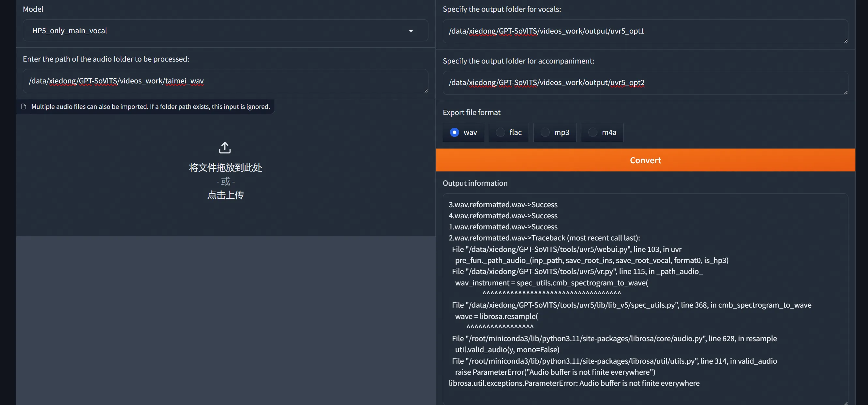Click the upload arrow icon
The width and height of the screenshot is (868, 405).
(225, 148)
